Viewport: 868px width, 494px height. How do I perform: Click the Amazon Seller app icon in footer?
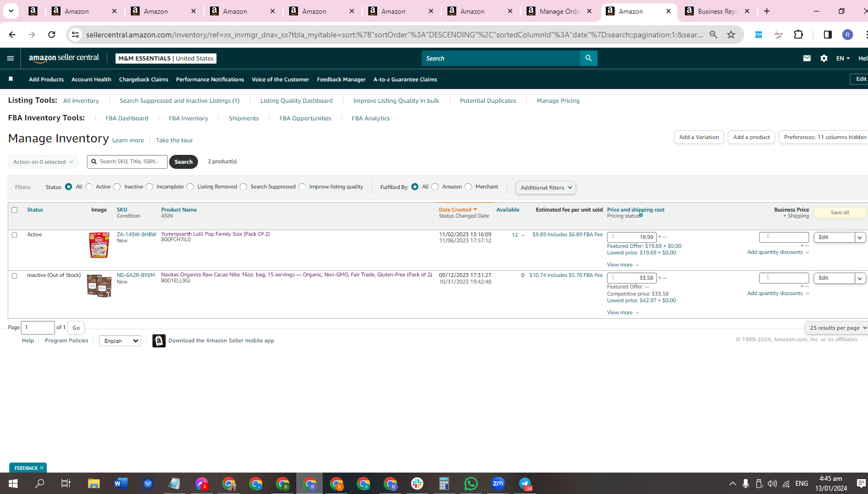(159, 341)
